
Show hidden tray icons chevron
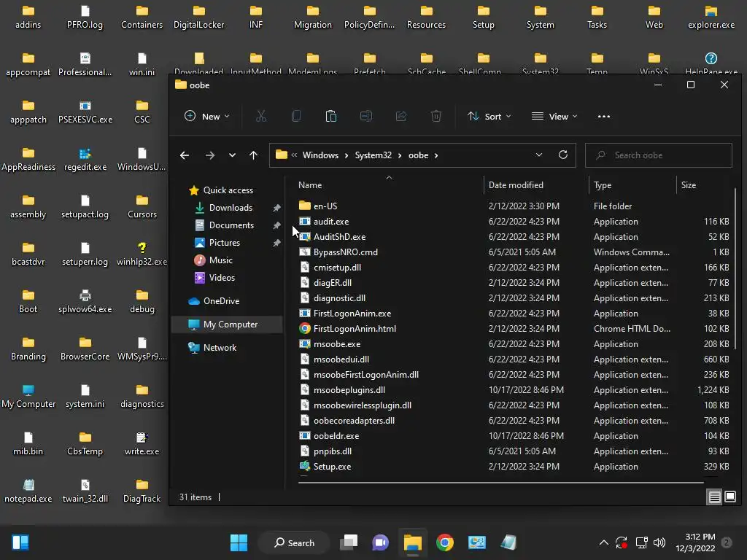tap(603, 542)
